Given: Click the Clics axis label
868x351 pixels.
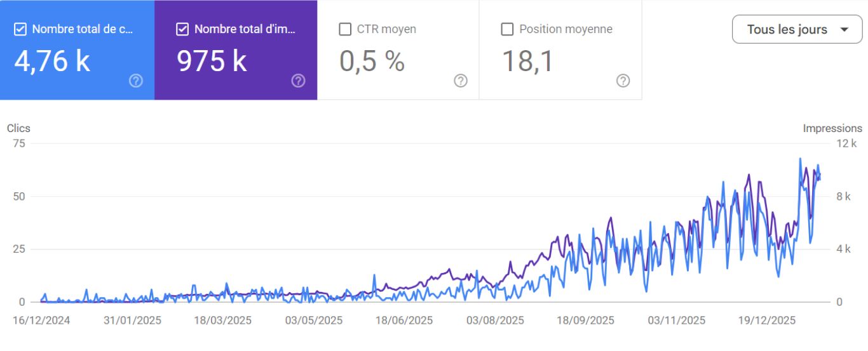Looking at the screenshot, I should 18,128.
